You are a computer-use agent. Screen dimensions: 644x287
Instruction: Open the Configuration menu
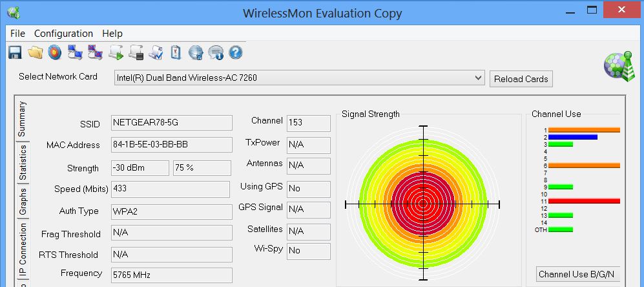(64, 34)
